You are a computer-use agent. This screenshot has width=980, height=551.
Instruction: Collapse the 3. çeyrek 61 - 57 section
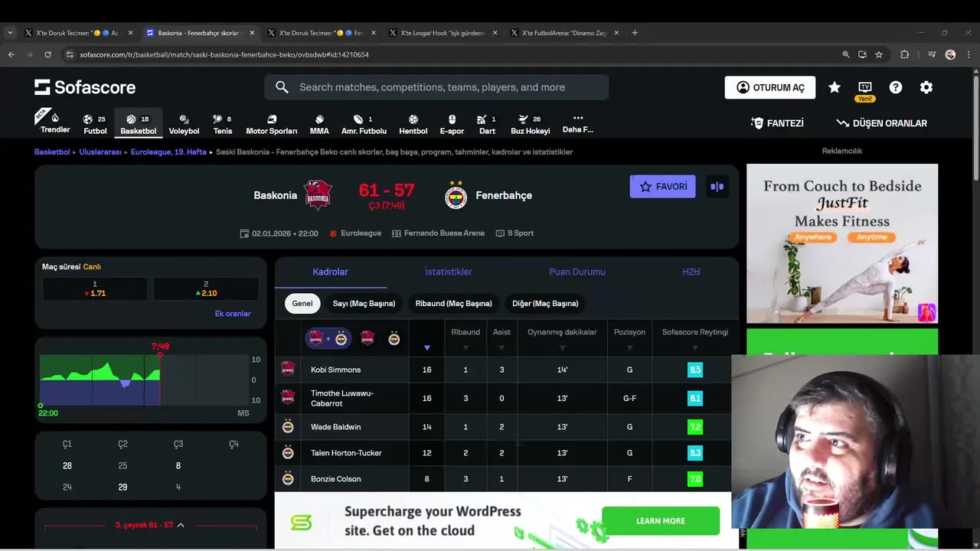150,525
